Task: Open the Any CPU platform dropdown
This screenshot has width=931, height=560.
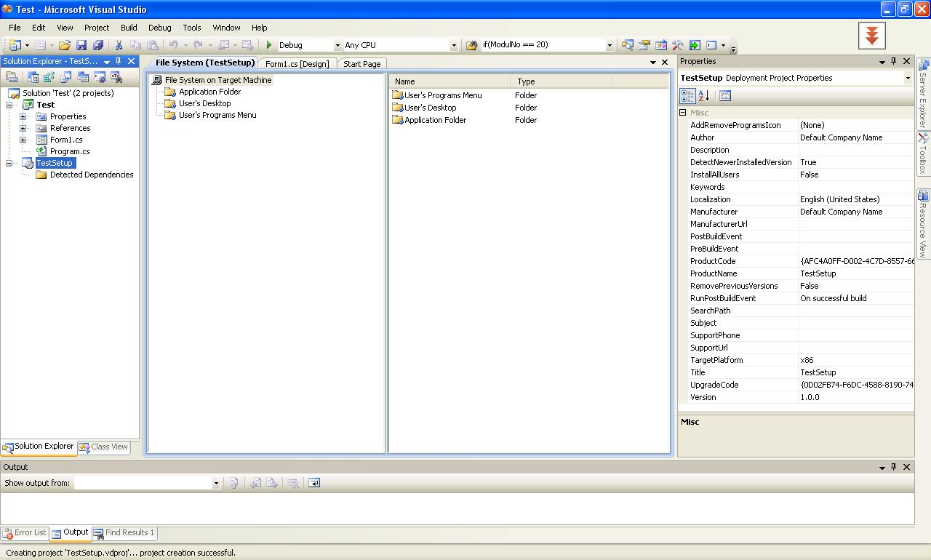Action: tap(454, 45)
